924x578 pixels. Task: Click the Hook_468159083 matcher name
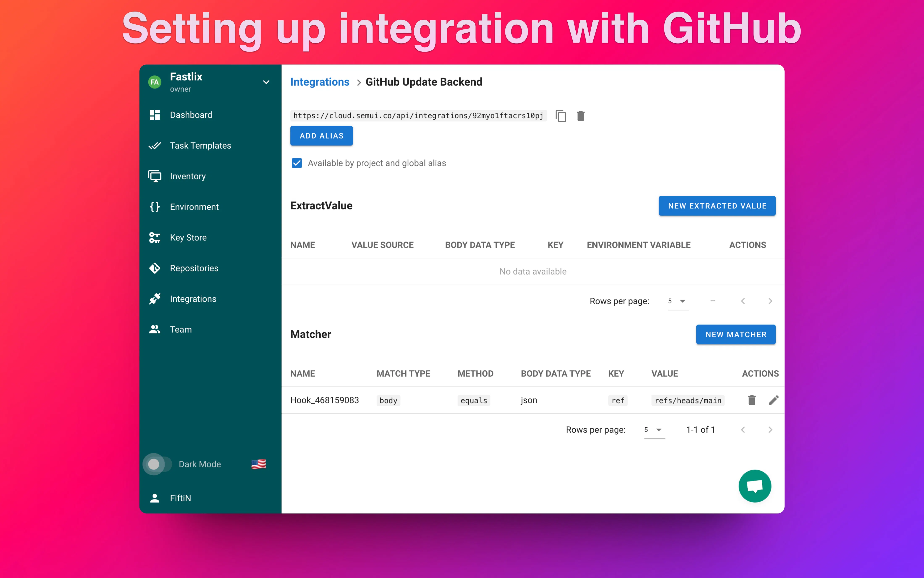[x=324, y=400]
